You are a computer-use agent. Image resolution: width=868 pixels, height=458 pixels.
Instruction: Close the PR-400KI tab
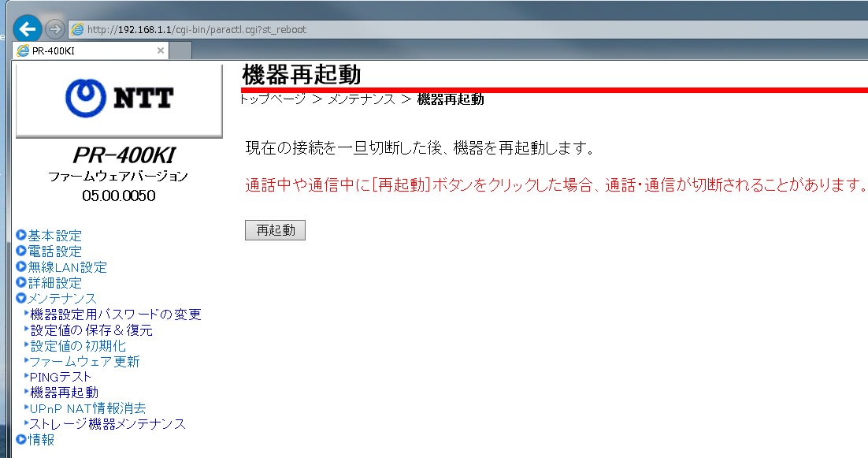click(161, 50)
